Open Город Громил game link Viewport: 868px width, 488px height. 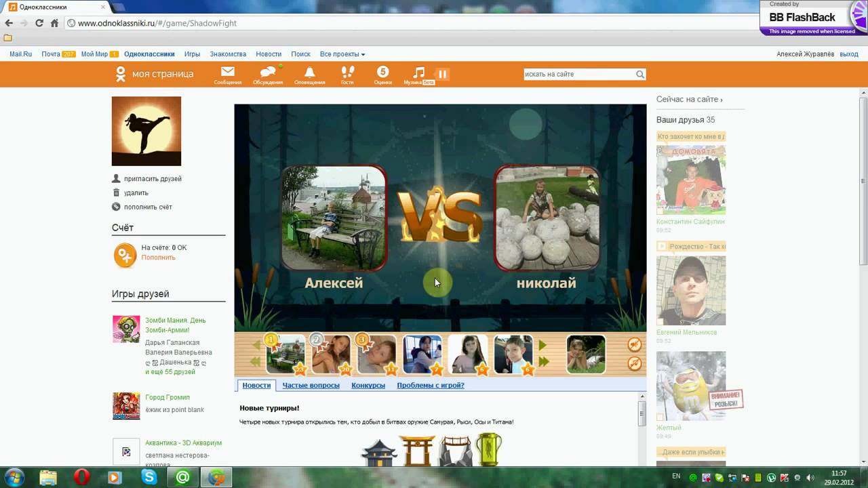click(167, 397)
